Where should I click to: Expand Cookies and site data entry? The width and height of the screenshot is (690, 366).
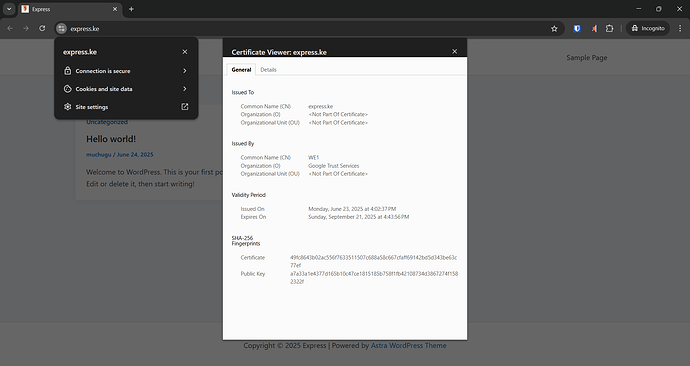pyautogui.click(x=126, y=89)
